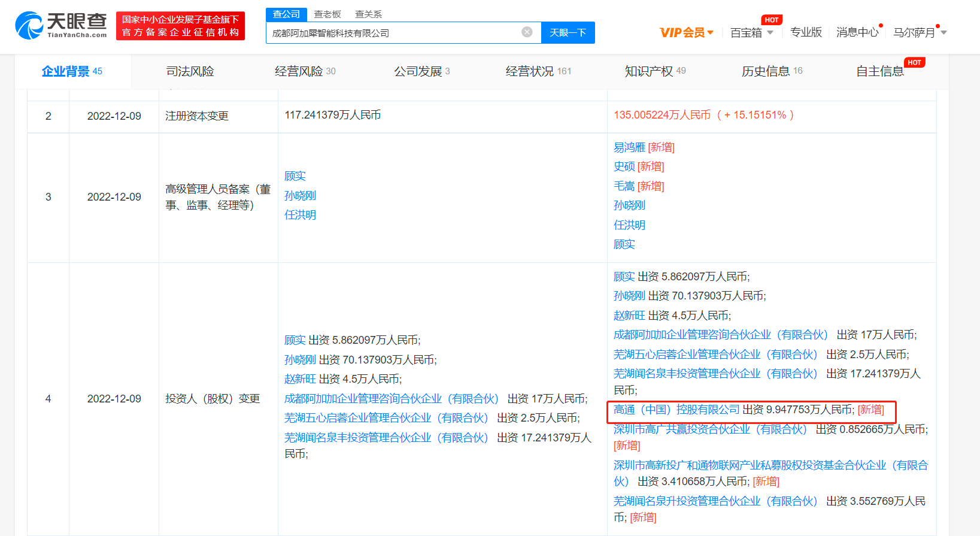This screenshot has width=980, height=536.
Task: Switch to 自主信息 tab
Action: tap(880, 71)
